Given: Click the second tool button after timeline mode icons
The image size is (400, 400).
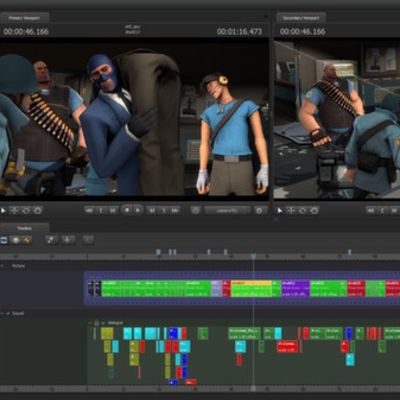Looking at the screenshot, I should coord(68,240).
